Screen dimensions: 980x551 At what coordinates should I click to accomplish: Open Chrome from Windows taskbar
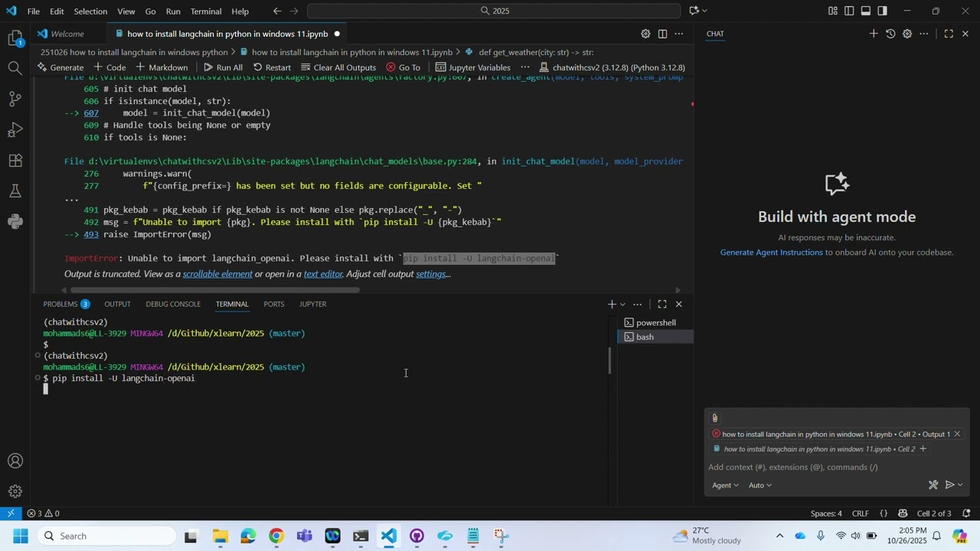(276, 536)
